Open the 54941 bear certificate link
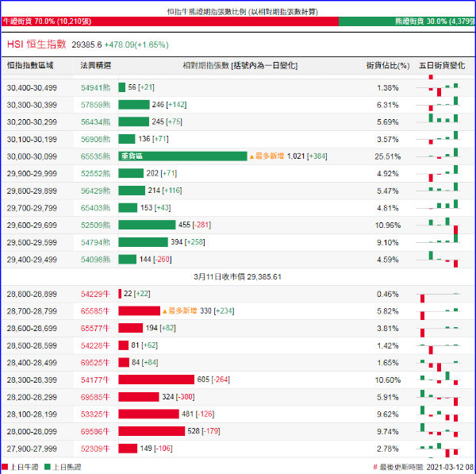Viewport: 476px width, 474px height. (96, 88)
